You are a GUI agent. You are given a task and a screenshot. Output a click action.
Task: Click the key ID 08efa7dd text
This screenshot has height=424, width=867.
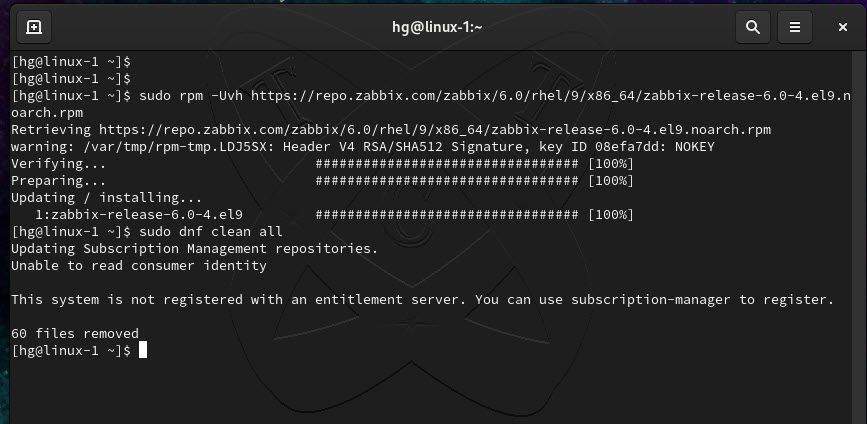606,147
